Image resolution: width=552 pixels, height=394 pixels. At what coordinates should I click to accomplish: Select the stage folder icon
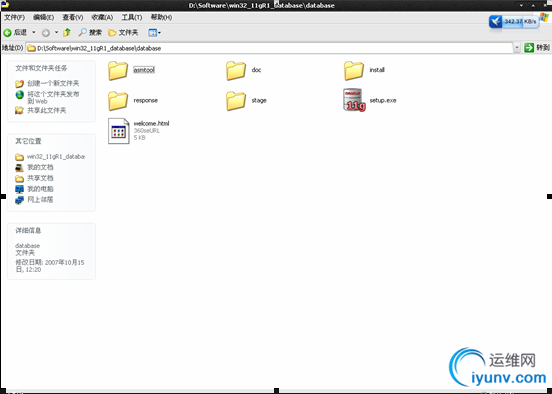click(x=236, y=101)
